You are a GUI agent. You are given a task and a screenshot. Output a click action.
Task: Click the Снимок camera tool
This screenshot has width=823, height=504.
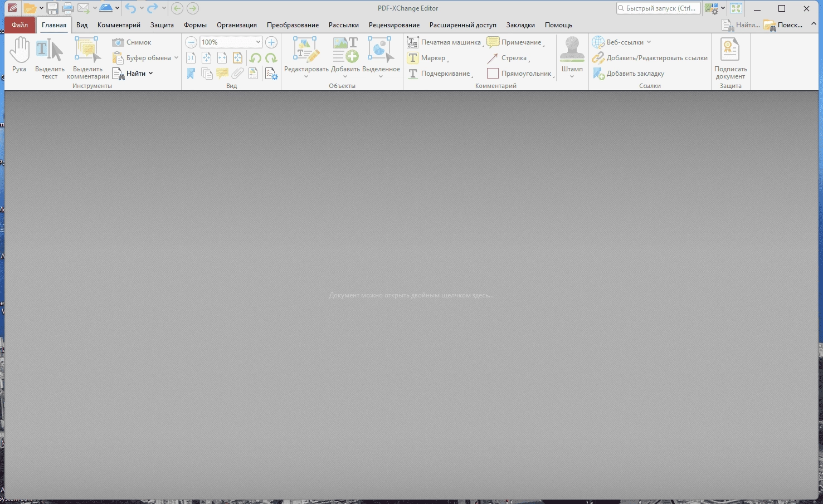[132, 42]
